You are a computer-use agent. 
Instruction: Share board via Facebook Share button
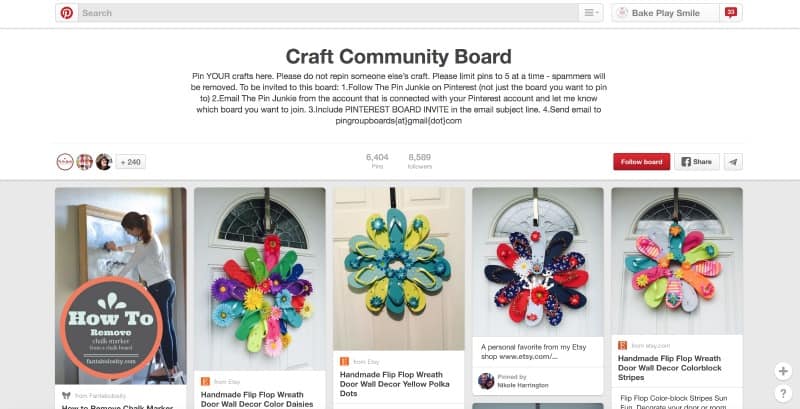click(x=696, y=162)
